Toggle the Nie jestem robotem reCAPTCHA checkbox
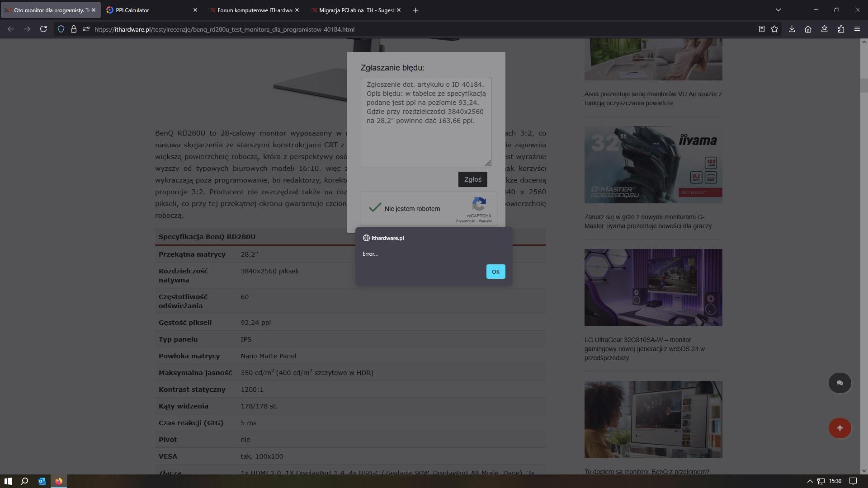 tap(375, 208)
